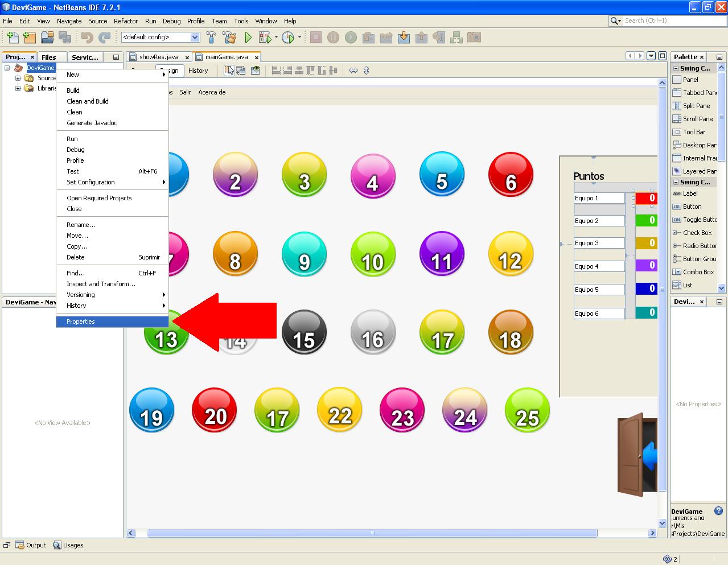Click the orange ball numbered 8
Screen dimensions: 728x565
(x=235, y=254)
